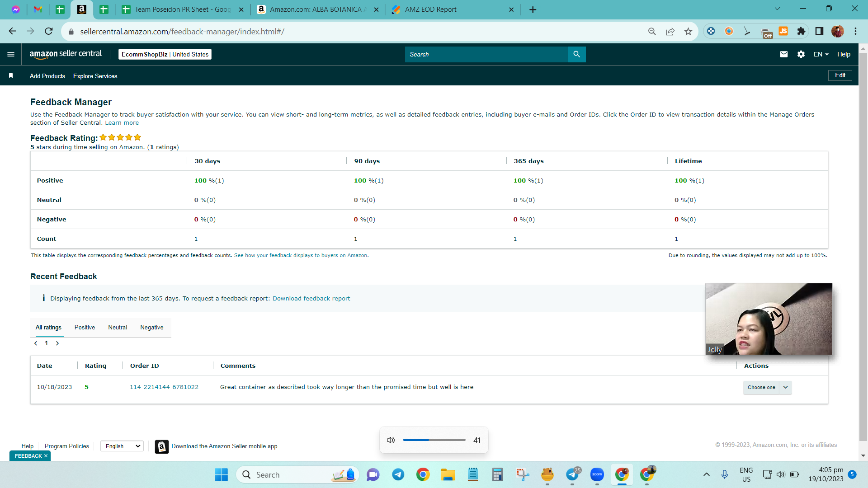
Task: Open the browser zoom magnifier icon
Action: click(652, 31)
